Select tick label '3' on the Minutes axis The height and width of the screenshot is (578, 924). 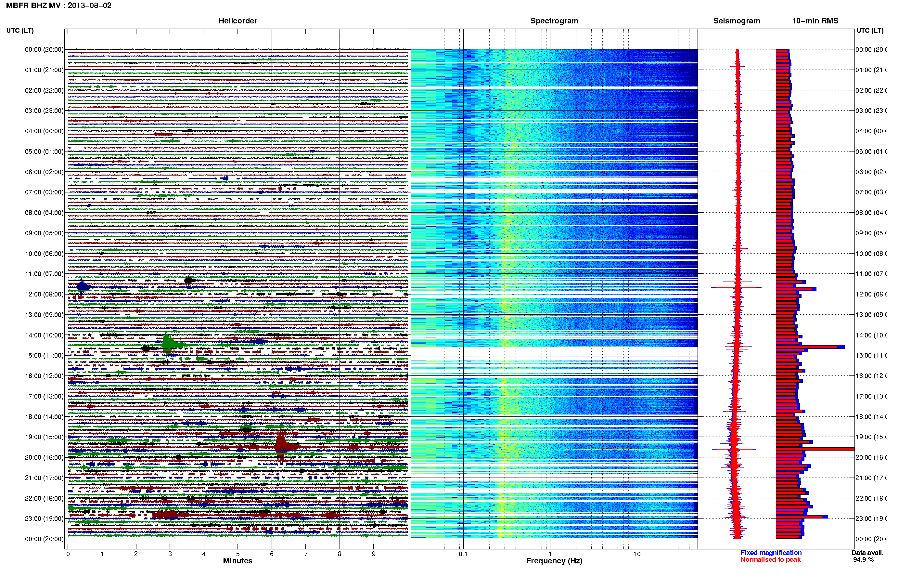tap(170, 554)
